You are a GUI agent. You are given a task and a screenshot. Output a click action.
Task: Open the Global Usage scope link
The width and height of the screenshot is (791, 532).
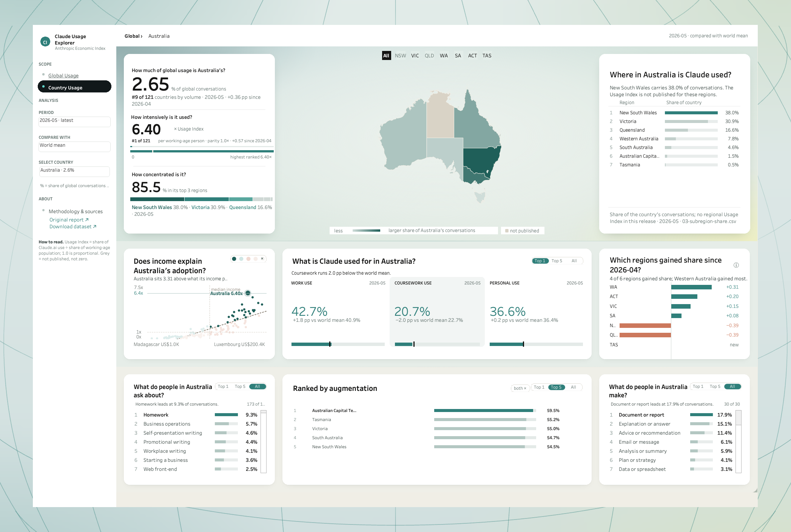tap(63, 75)
